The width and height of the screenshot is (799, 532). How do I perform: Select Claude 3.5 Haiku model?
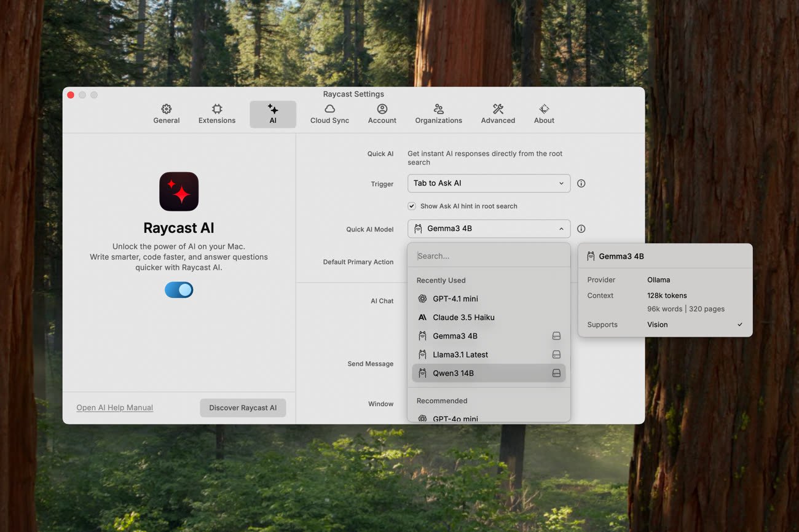tap(489, 317)
